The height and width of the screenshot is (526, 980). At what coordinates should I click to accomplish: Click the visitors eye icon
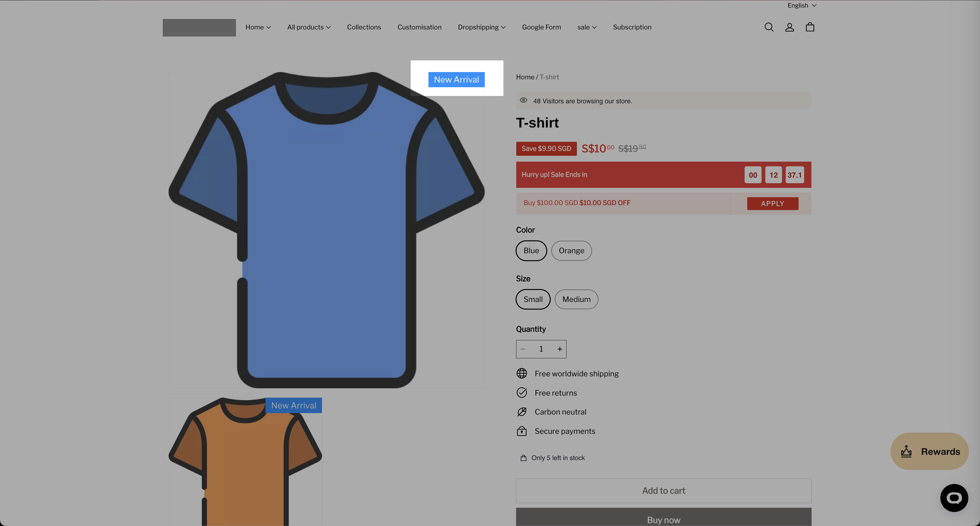point(524,100)
